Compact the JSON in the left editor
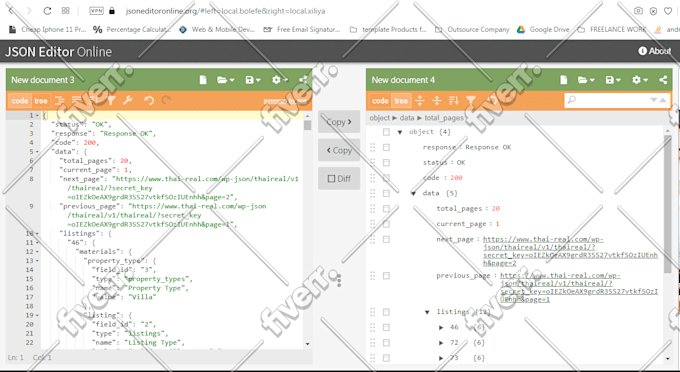The width and height of the screenshot is (680, 372). pyautogui.click(x=76, y=101)
